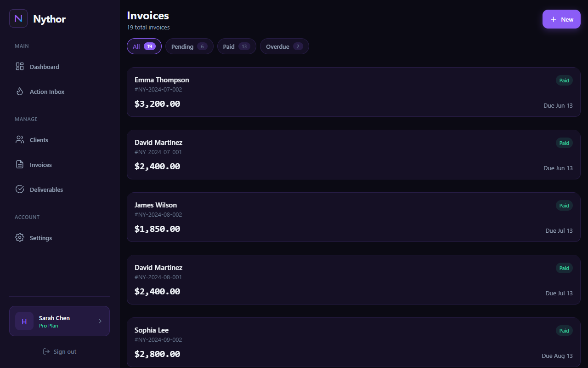The height and width of the screenshot is (368, 588).
Task: Select the Overdue filter
Action: pyautogui.click(x=284, y=46)
